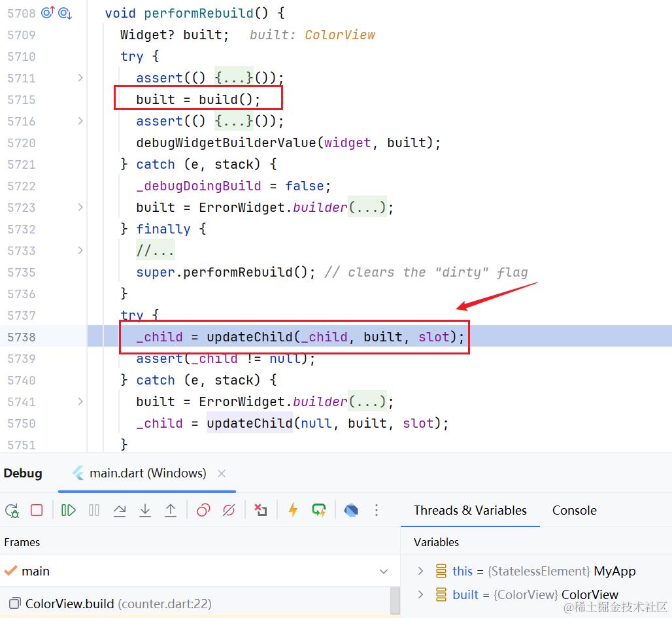Viewport: 672px width, 618px height.
Task: Click the folded {...} on line 5711
Action: 234,78
